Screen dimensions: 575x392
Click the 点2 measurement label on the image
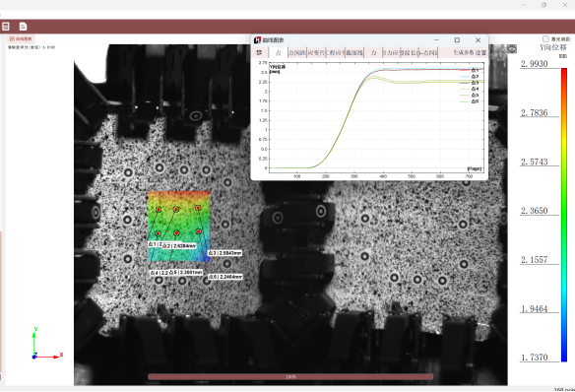(x=178, y=245)
